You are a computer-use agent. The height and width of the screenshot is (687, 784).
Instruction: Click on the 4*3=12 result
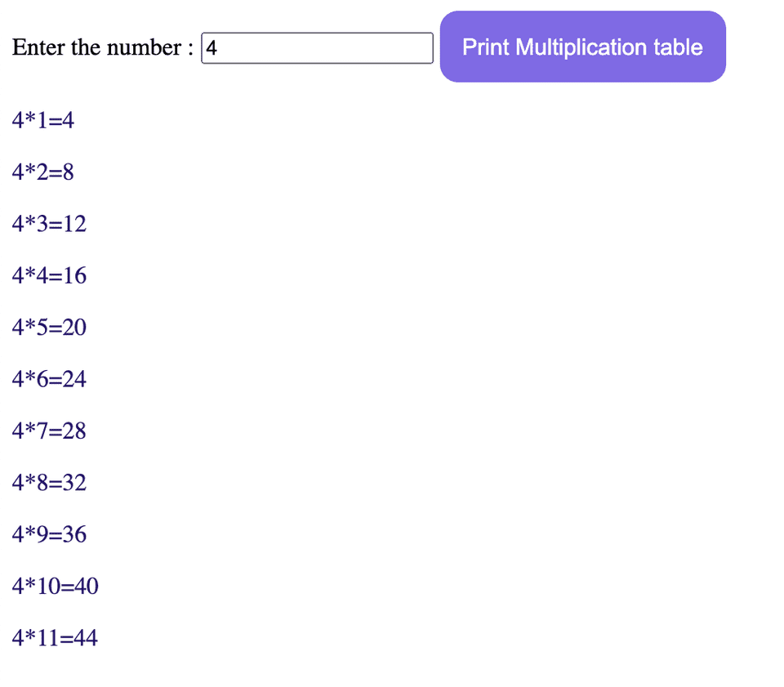tap(48, 224)
